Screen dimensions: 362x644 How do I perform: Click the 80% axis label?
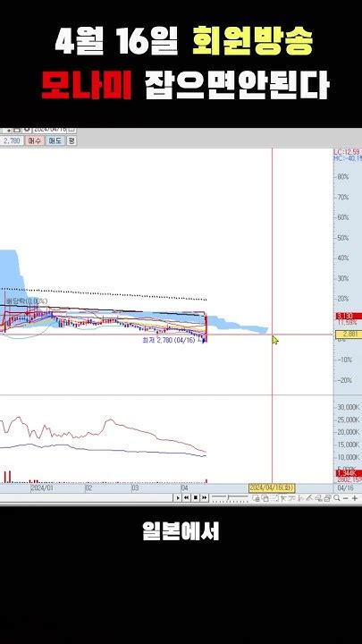pyautogui.click(x=342, y=176)
